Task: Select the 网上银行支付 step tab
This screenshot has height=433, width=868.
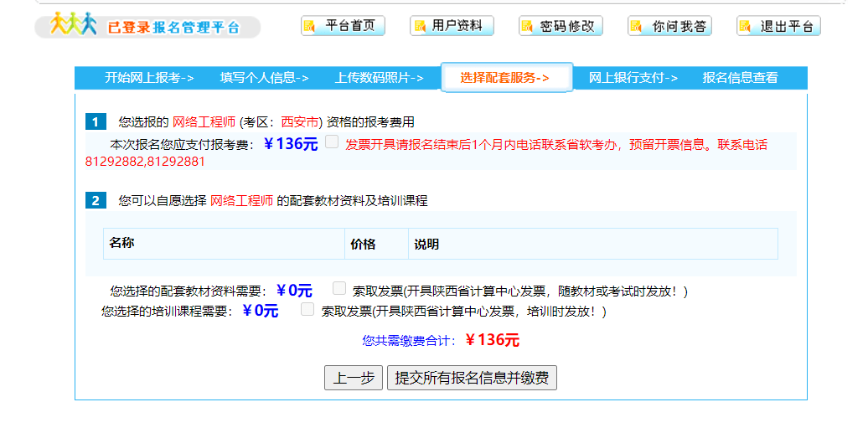Action: click(x=633, y=78)
